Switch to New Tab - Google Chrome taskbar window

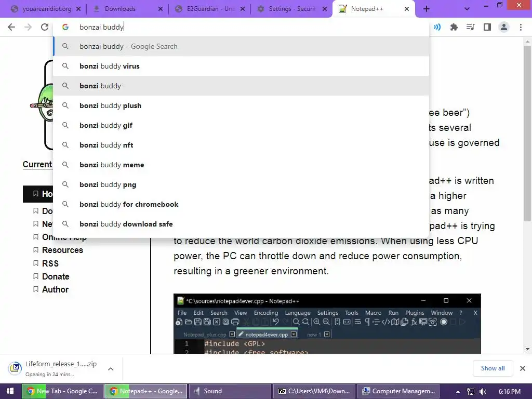pos(62,391)
